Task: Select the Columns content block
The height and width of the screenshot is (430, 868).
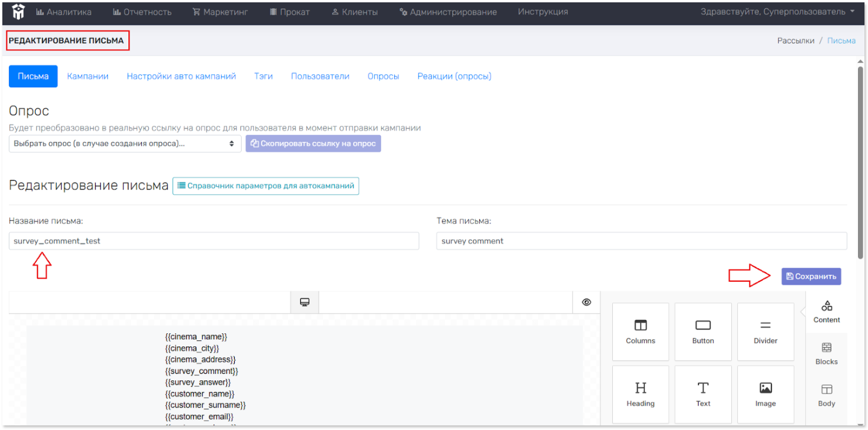Action: click(x=640, y=332)
